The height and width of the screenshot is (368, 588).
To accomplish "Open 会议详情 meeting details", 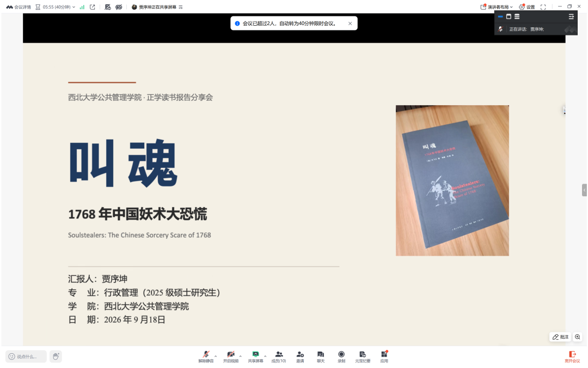I will (x=19, y=7).
